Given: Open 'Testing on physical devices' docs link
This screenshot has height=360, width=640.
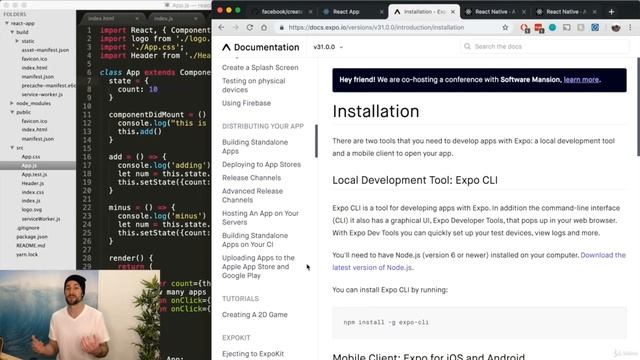Looking at the screenshot, I should tap(253, 85).
